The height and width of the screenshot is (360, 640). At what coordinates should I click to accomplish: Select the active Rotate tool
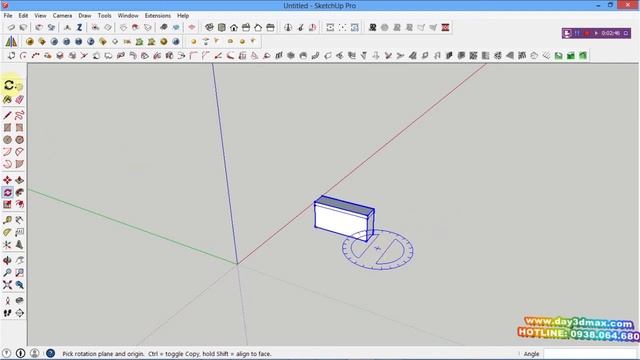[x=7, y=192]
